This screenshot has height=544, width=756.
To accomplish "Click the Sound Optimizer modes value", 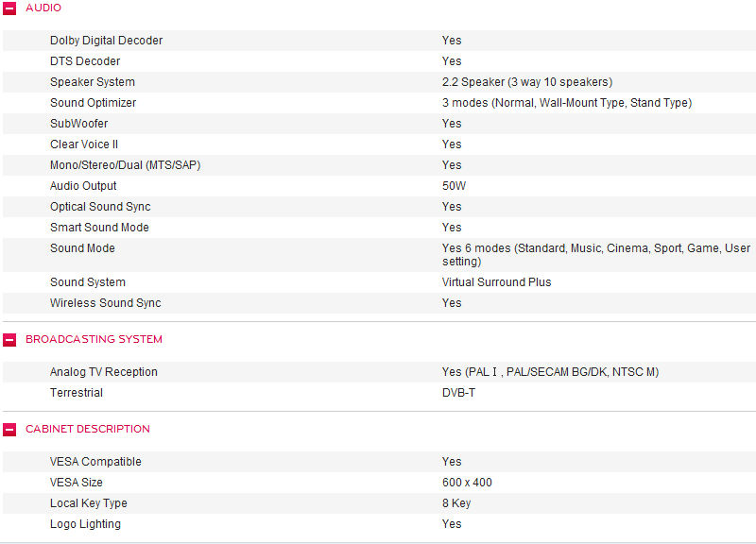I will point(567,103).
